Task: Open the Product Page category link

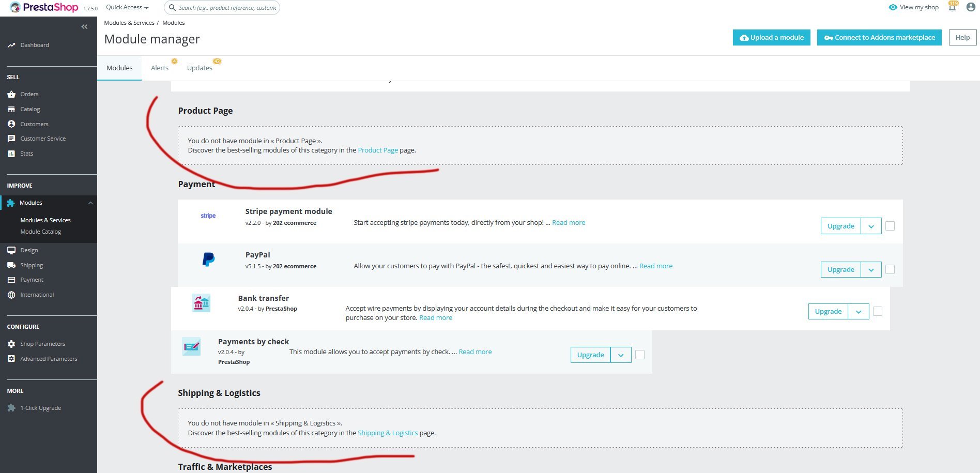Action: (x=378, y=150)
